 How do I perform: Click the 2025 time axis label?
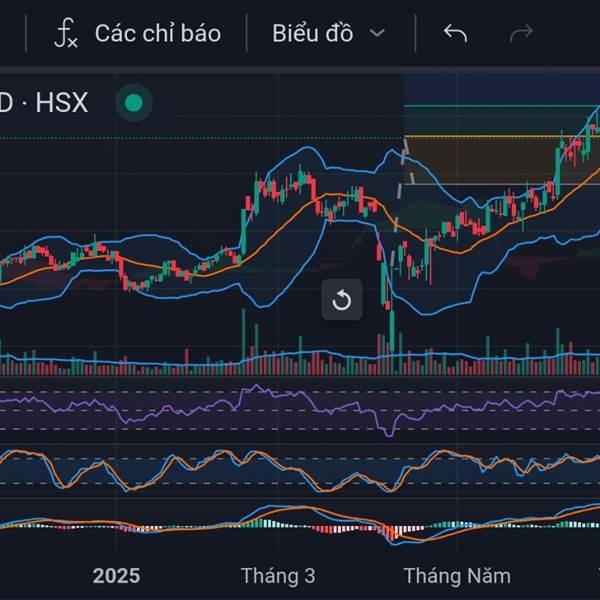[x=116, y=576]
